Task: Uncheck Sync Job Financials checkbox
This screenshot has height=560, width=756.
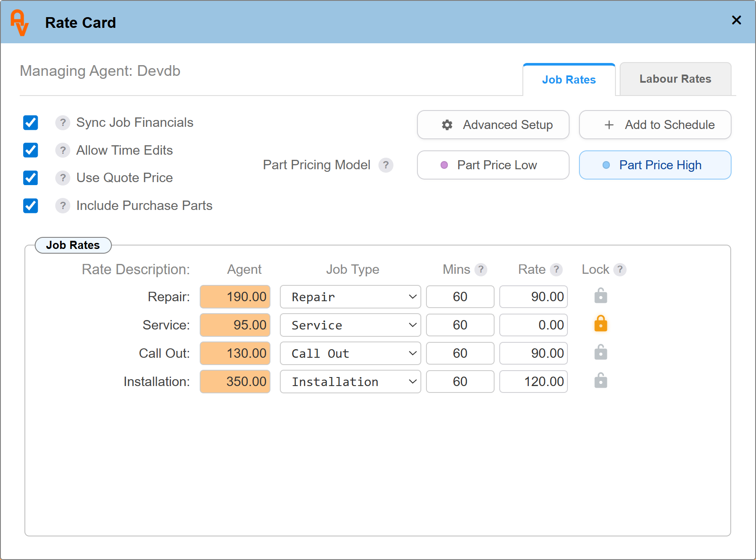Action: pos(30,123)
